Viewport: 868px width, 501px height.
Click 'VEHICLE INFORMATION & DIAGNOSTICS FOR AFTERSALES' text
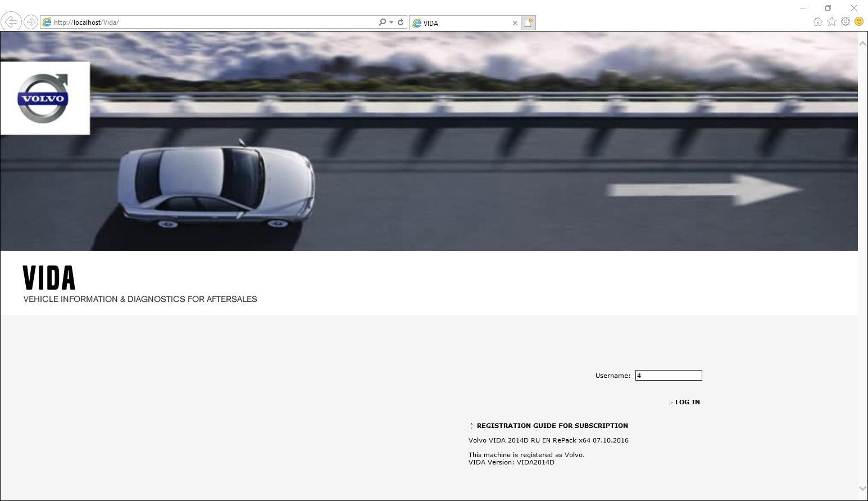click(x=140, y=299)
